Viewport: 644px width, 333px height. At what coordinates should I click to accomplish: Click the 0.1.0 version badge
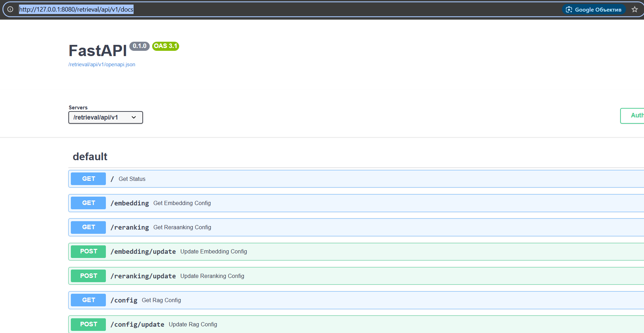140,46
